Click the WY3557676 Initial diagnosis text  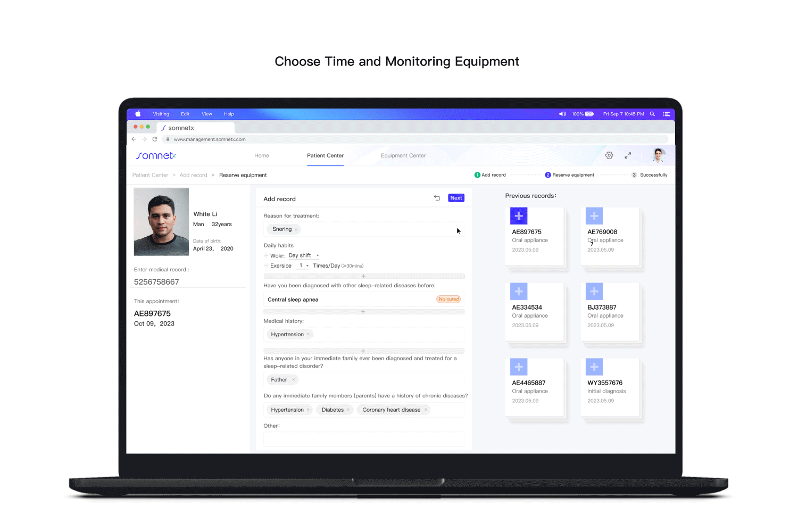pyautogui.click(x=606, y=391)
